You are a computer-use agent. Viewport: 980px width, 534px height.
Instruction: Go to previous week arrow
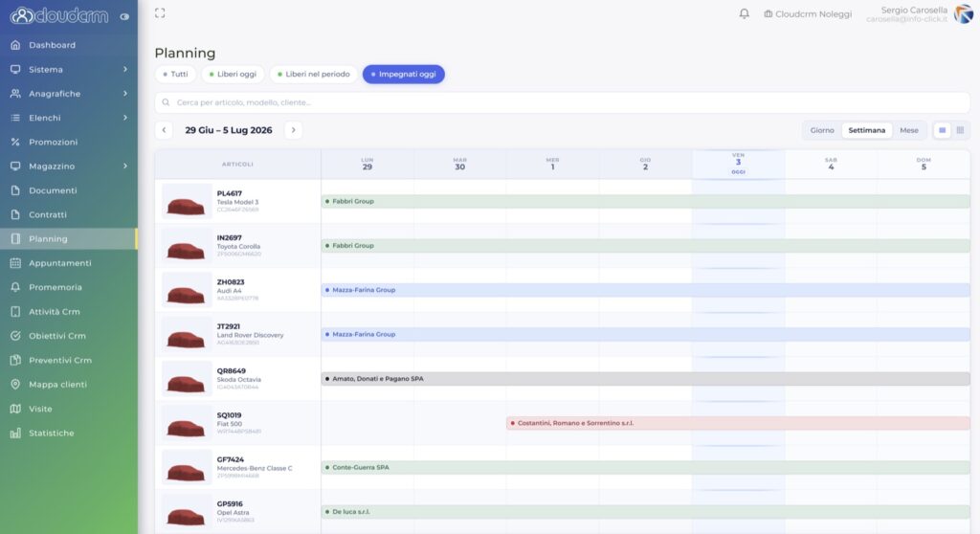[x=164, y=130]
